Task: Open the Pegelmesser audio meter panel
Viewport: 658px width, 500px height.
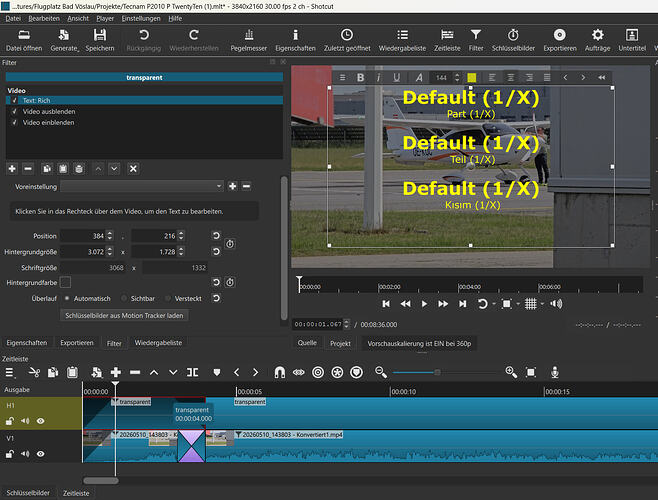Action: 248,40
